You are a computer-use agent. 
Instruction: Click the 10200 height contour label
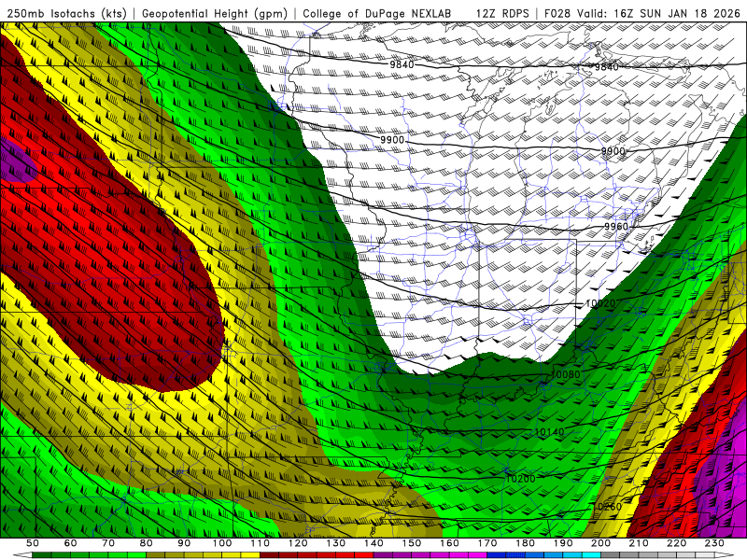521,479
